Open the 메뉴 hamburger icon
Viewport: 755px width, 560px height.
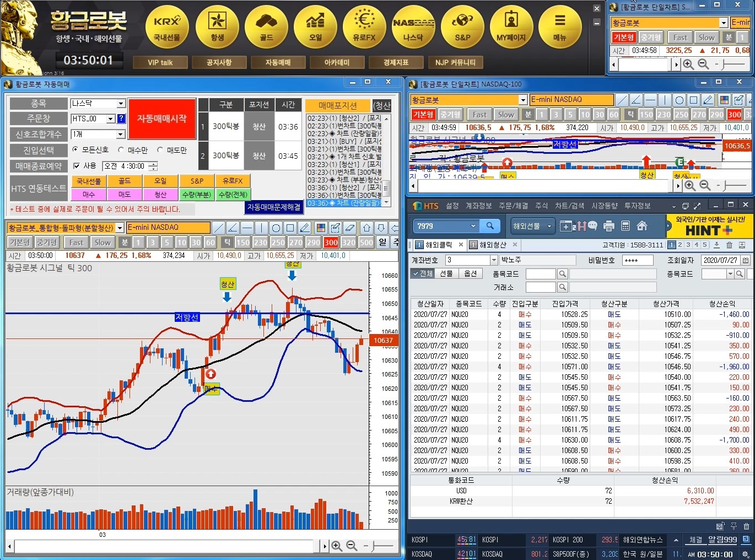(x=560, y=26)
